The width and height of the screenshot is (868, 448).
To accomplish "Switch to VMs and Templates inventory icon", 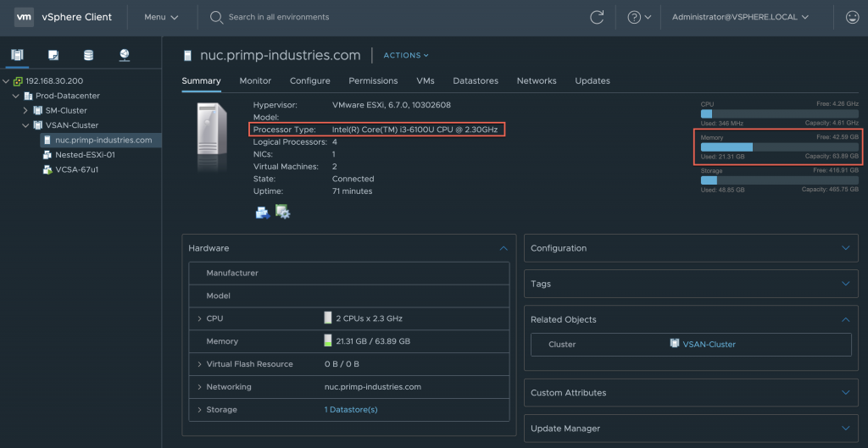I will (x=53, y=56).
